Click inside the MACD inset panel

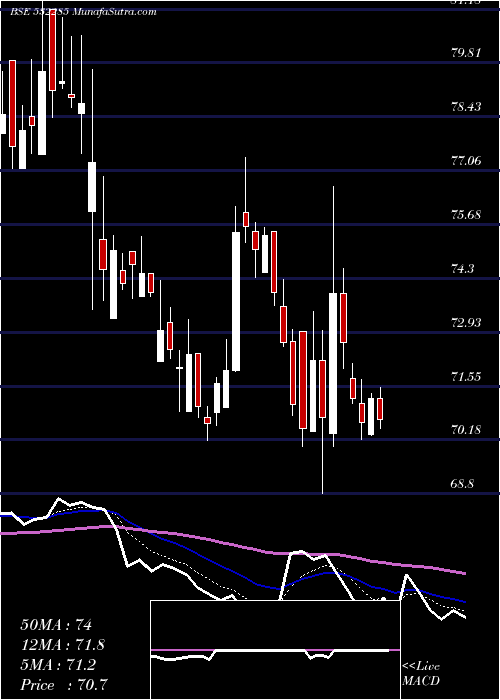click(x=275, y=650)
